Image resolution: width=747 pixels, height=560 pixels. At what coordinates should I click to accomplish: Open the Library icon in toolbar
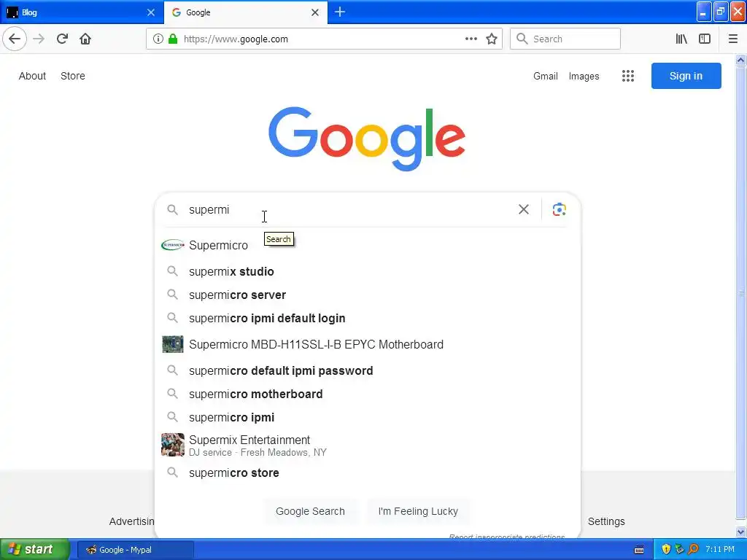pyautogui.click(x=681, y=39)
